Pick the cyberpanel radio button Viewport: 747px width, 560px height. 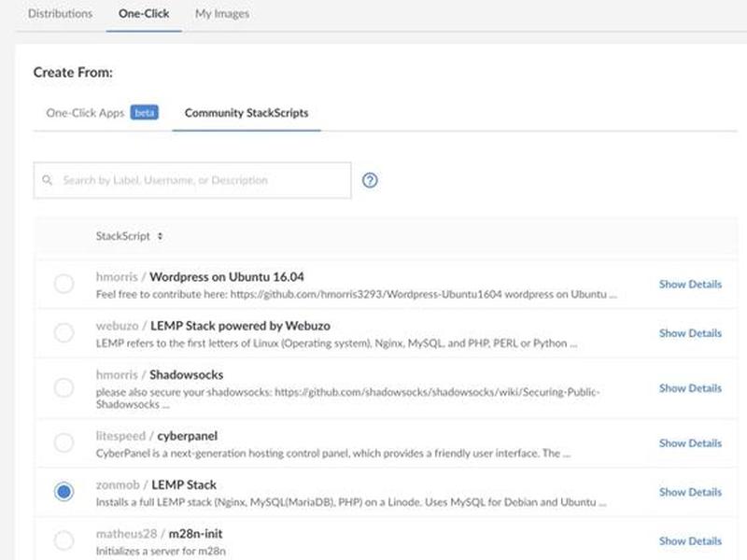click(x=63, y=442)
